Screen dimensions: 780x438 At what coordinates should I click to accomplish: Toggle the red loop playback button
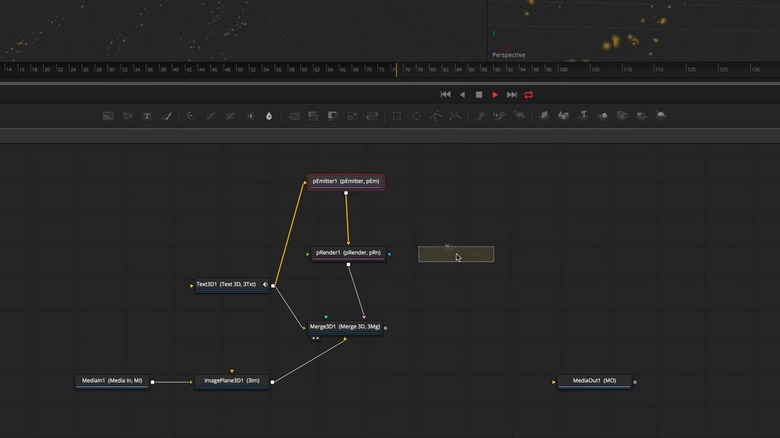(x=529, y=95)
